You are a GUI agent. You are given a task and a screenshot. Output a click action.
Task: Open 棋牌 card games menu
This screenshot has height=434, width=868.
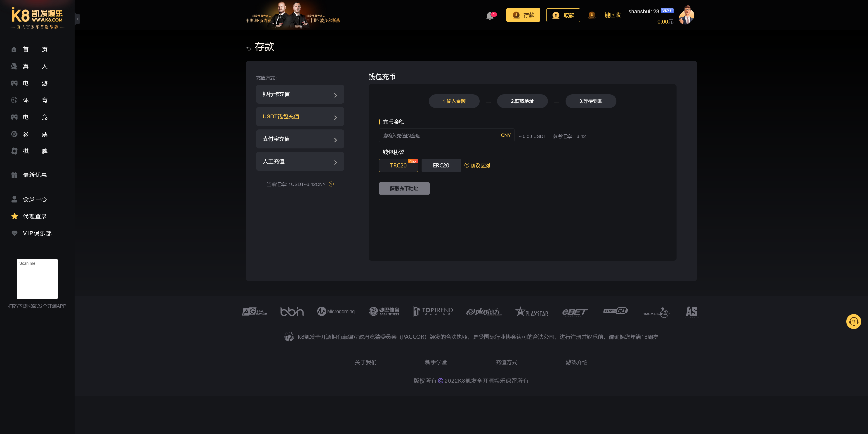[x=35, y=151]
